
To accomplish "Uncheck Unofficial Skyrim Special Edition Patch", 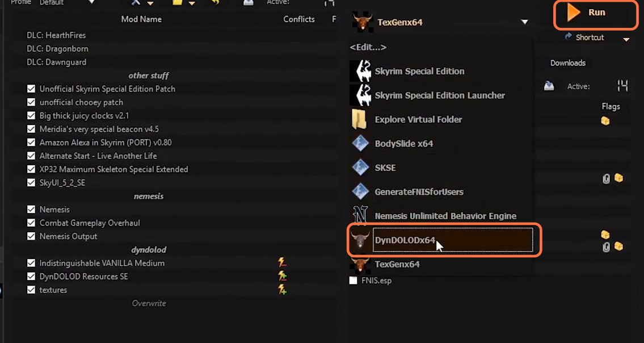I will click(31, 89).
